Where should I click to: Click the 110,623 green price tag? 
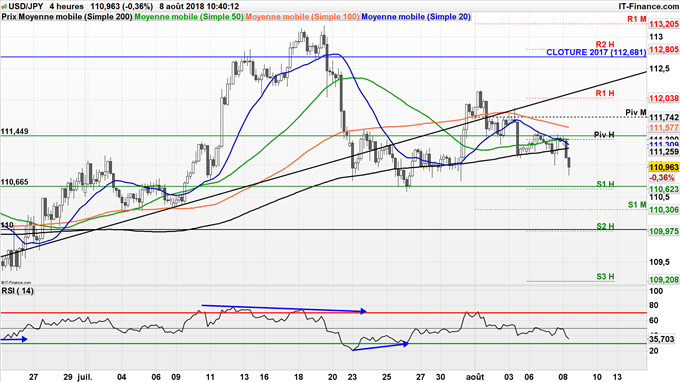tap(664, 189)
